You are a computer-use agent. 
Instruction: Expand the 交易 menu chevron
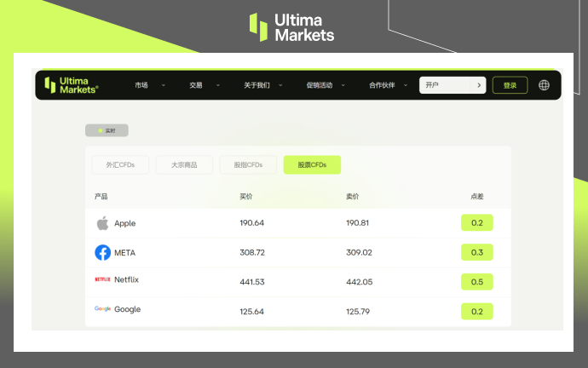pos(218,85)
